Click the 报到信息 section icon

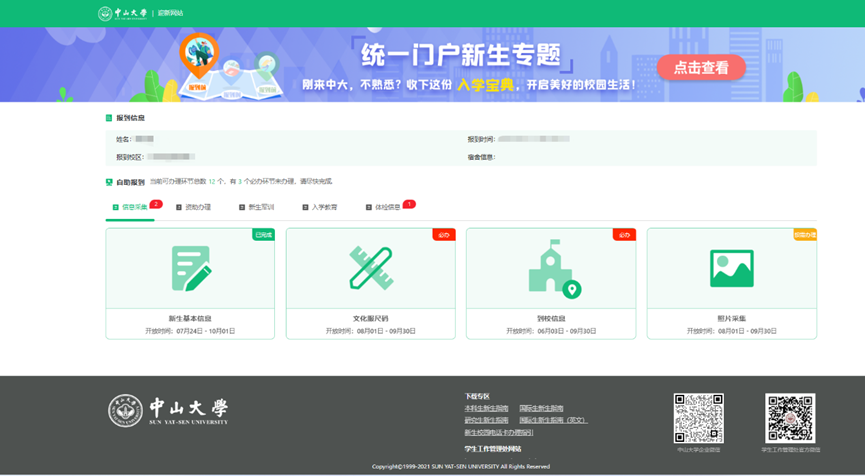pos(109,118)
